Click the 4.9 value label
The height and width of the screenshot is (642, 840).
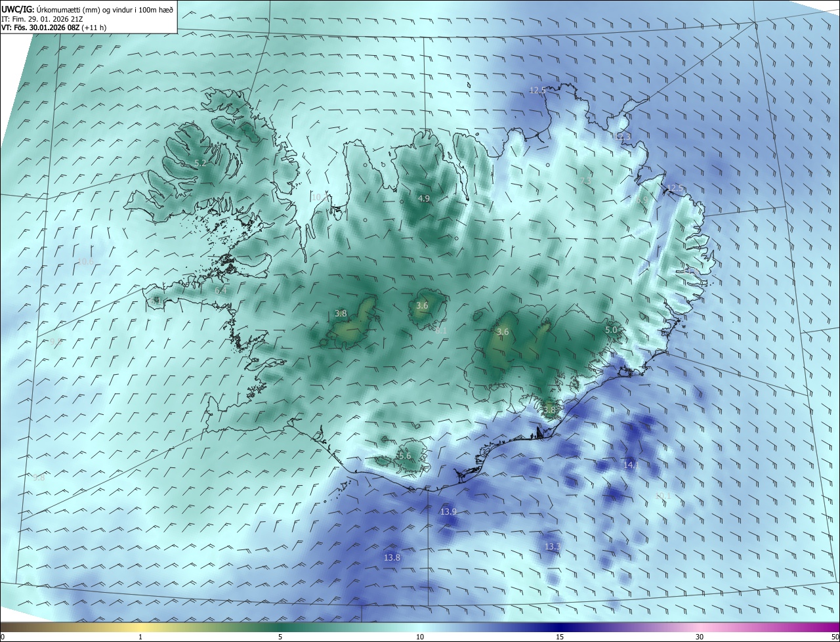tap(424, 198)
